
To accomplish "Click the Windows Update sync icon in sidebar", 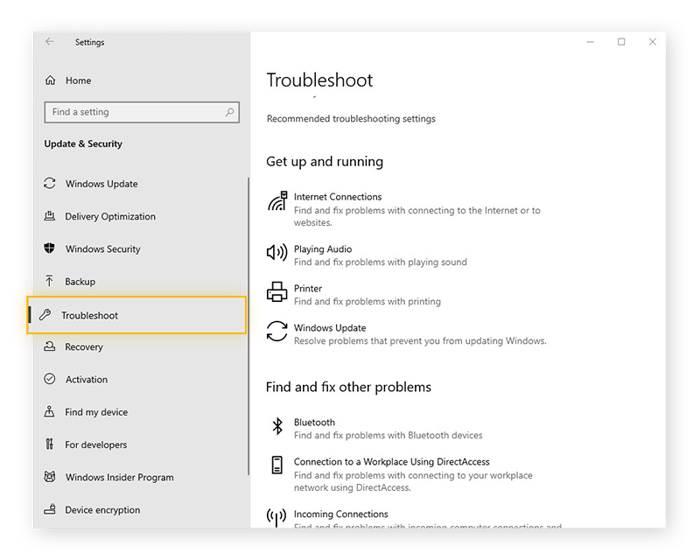I will pyautogui.click(x=50, y=184).
